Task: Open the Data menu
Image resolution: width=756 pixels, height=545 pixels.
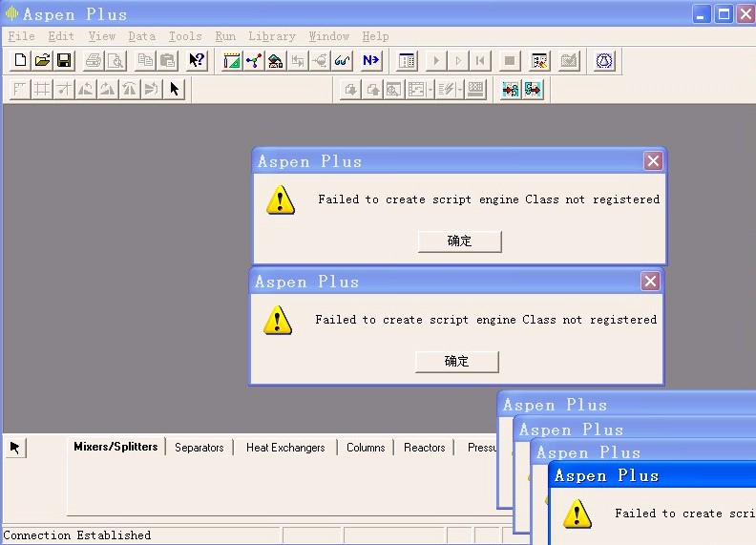Action: tap(141, 36)
